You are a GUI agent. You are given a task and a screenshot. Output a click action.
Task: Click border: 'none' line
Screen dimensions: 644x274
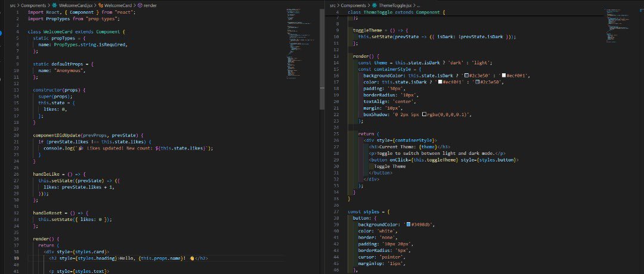coord(378,238)
